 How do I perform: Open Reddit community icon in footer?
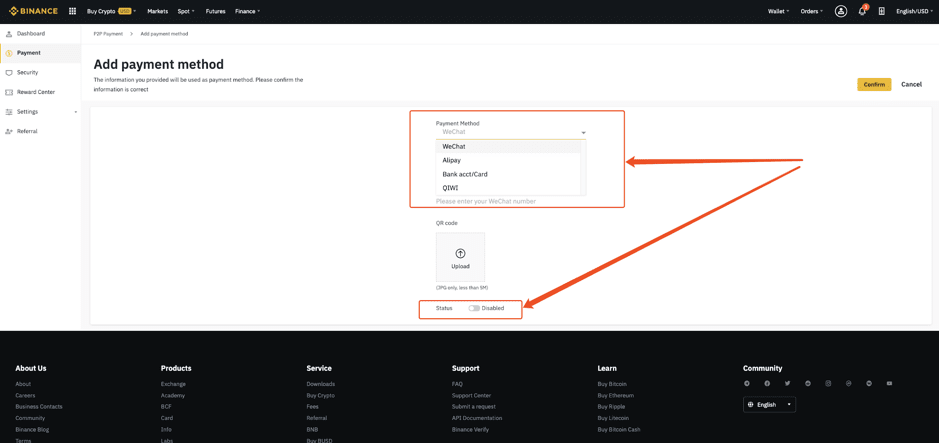point(808,383)
